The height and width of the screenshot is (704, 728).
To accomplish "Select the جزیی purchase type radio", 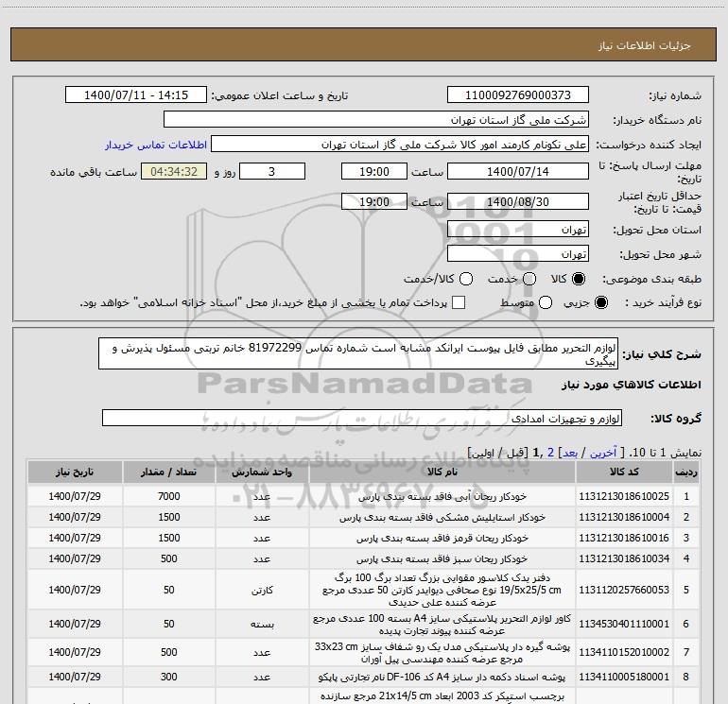I will point(600,302).
